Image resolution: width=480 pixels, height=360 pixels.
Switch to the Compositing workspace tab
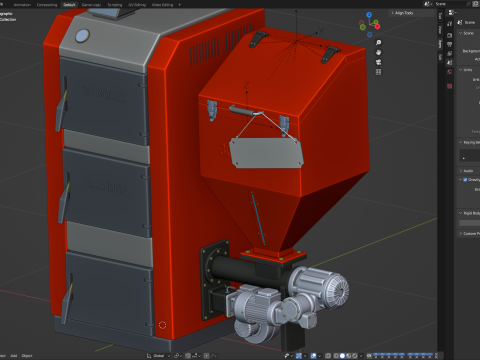(x=47, y=4)
